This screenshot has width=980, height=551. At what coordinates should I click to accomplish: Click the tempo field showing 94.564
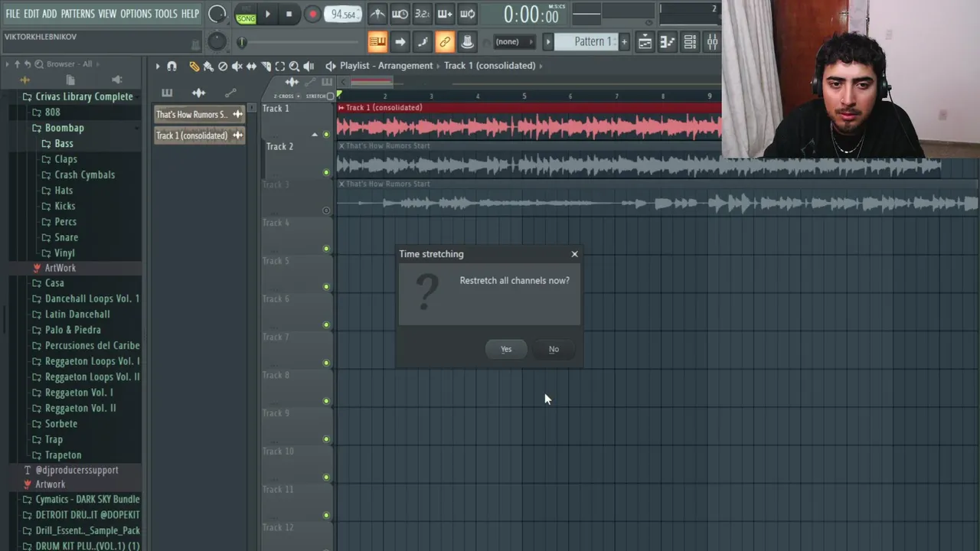[342, 14]
